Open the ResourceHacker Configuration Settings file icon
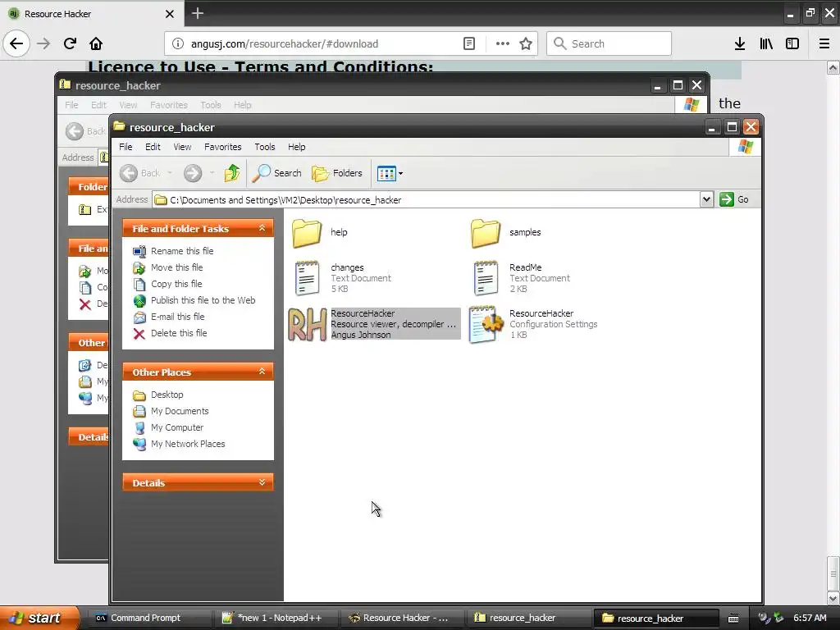The width and height of the screenshot is (840, 630). 486,324
